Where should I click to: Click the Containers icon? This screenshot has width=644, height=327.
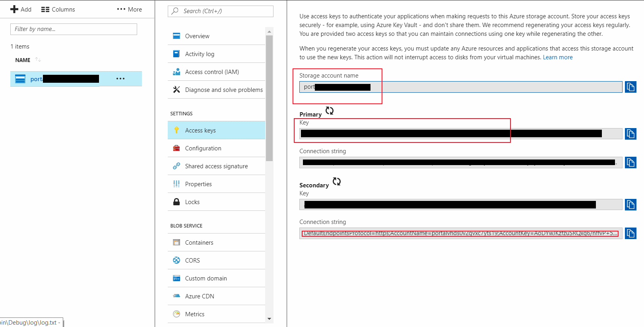tap(177, 242)
